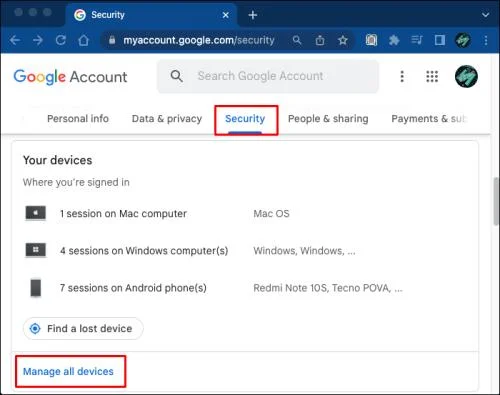Image resolution: width=500 pixels, height=395 pixels.
Task: Click the Windows computer device icon
Action: click(x=36, y=250)
